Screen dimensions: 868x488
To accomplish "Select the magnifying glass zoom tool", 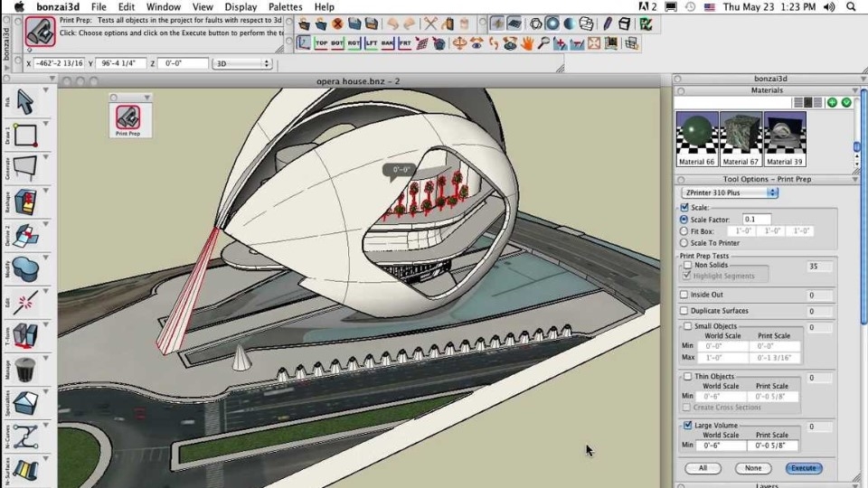I will point(543,43).
